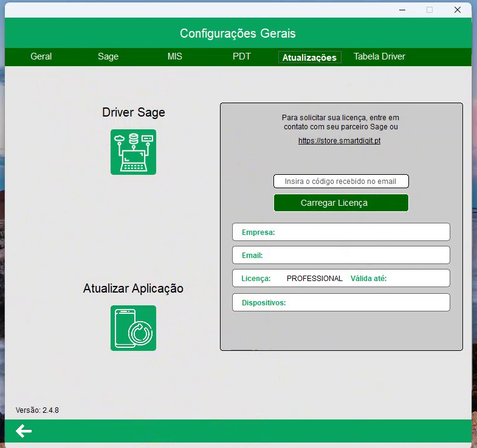Image resolution: width=477 pixels, height=448 pixels.
Task: Click the Válida até label
Action: pyautogui.click(x=368, y=279)
